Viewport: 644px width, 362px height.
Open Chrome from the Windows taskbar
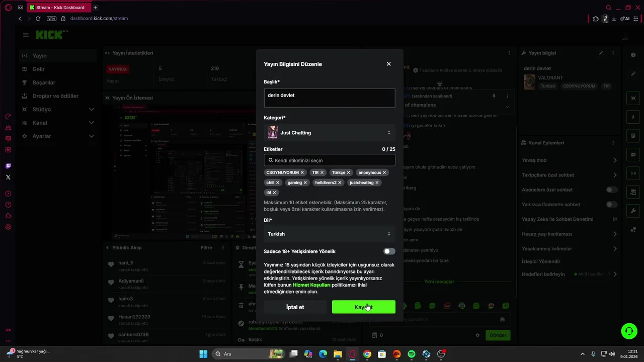[367, 354]
